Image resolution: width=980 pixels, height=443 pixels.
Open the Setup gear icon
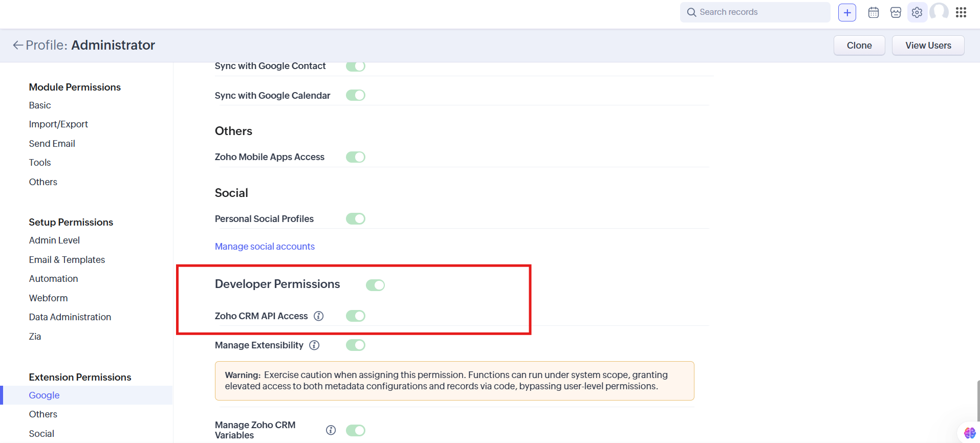[917, 12]
